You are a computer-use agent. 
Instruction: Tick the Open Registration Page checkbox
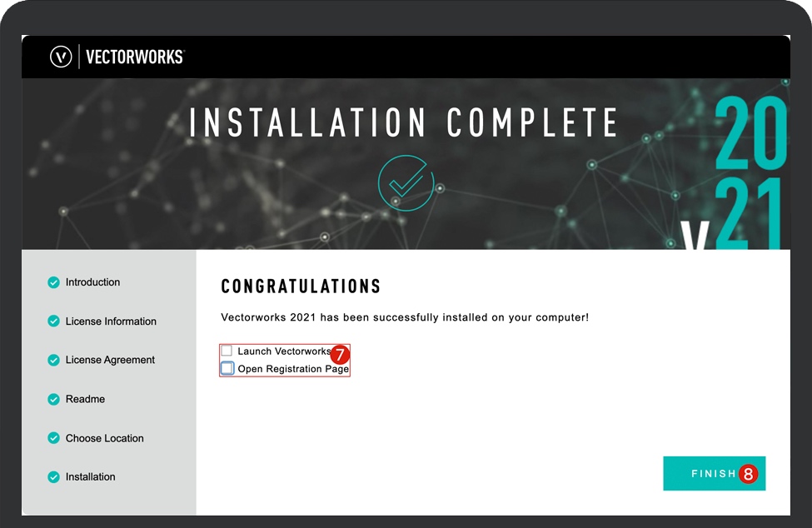point(227,368)
